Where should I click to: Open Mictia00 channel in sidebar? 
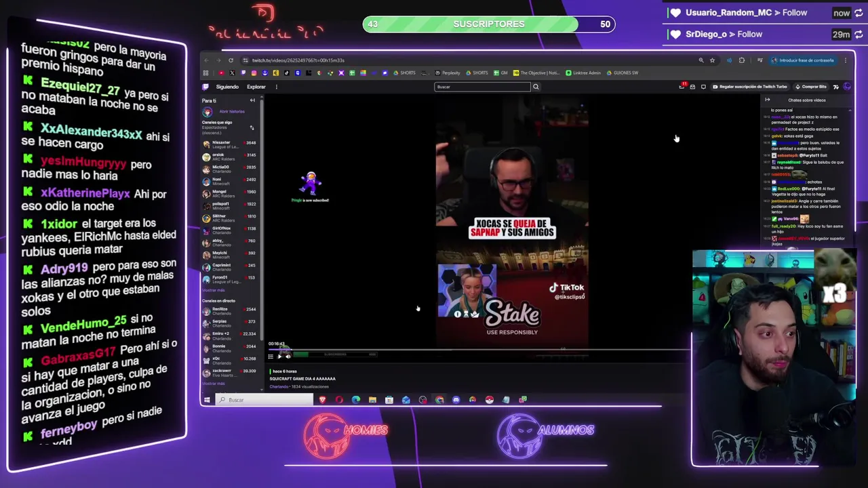(x=230, y=169)
